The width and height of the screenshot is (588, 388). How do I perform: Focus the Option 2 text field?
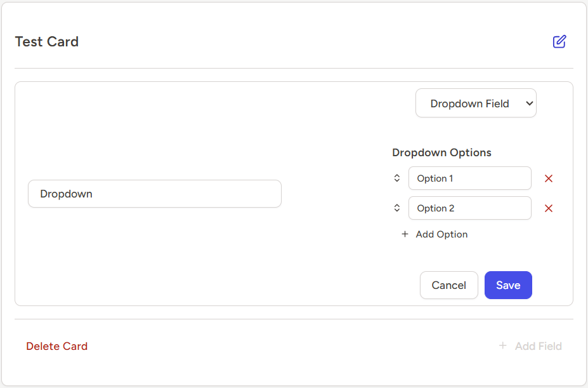(469, 208)
